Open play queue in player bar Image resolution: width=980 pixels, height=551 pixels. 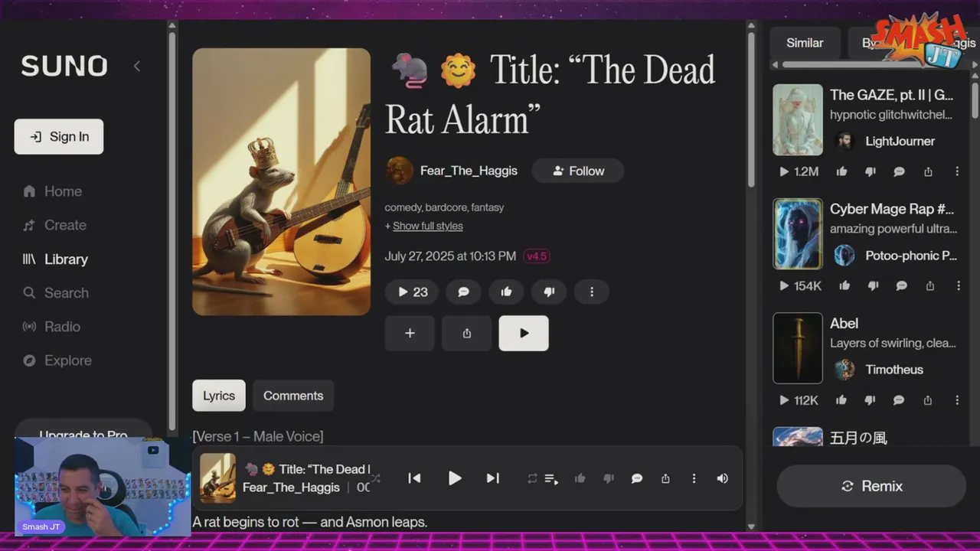(551, 478)
